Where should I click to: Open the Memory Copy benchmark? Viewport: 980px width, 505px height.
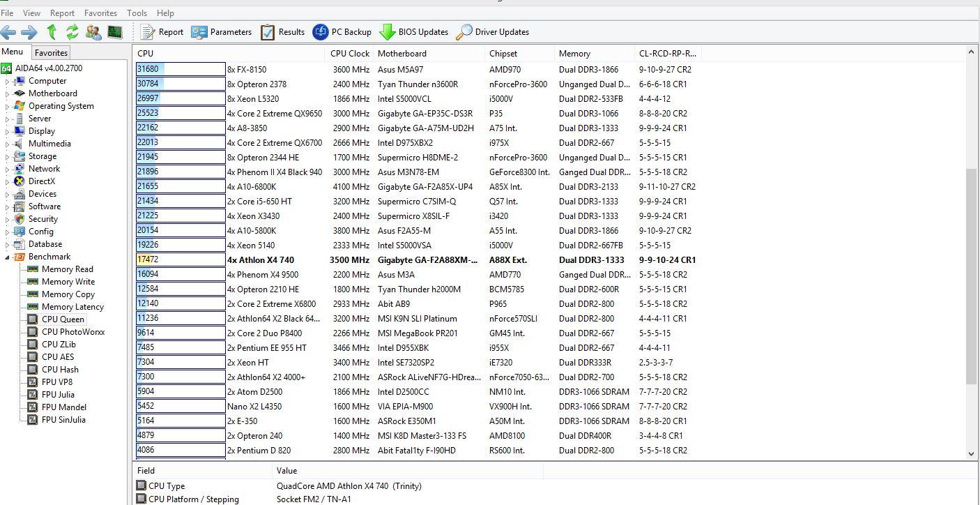(x=60, y=294)
